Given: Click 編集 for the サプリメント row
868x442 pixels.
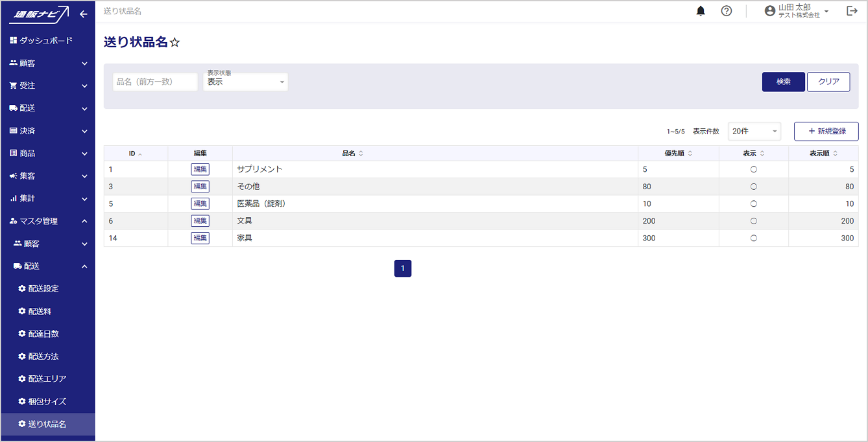Looking at the screenshot, I should pos(200,169).
